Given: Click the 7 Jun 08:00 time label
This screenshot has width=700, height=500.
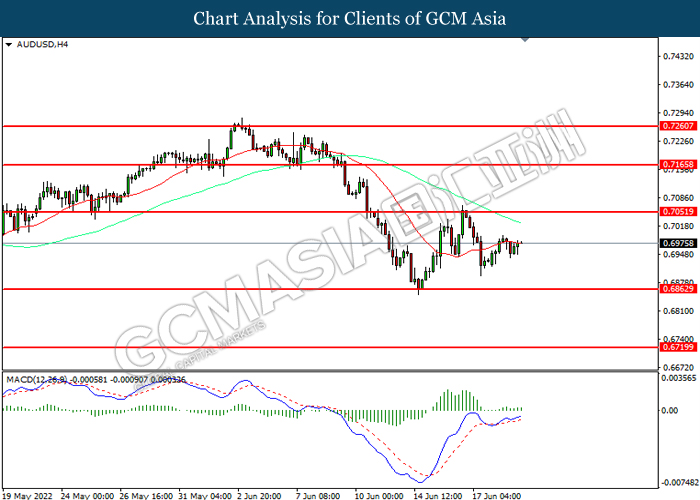Looking at the screenshot, I should click(318, 496).
